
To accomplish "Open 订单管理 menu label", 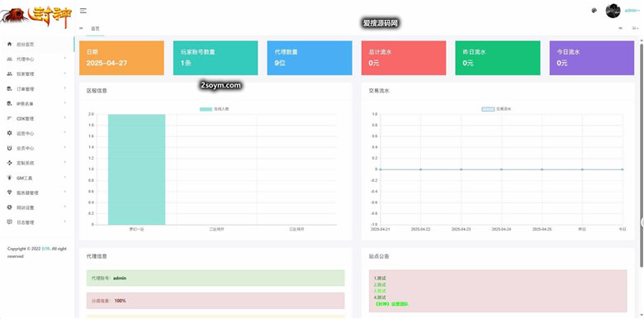I will coord(25,88).
